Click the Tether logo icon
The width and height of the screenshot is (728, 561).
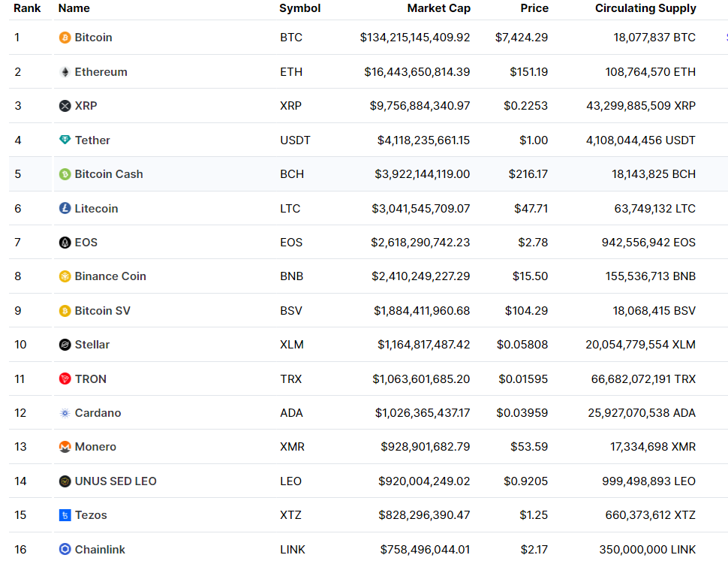click(x=65, y=140)
